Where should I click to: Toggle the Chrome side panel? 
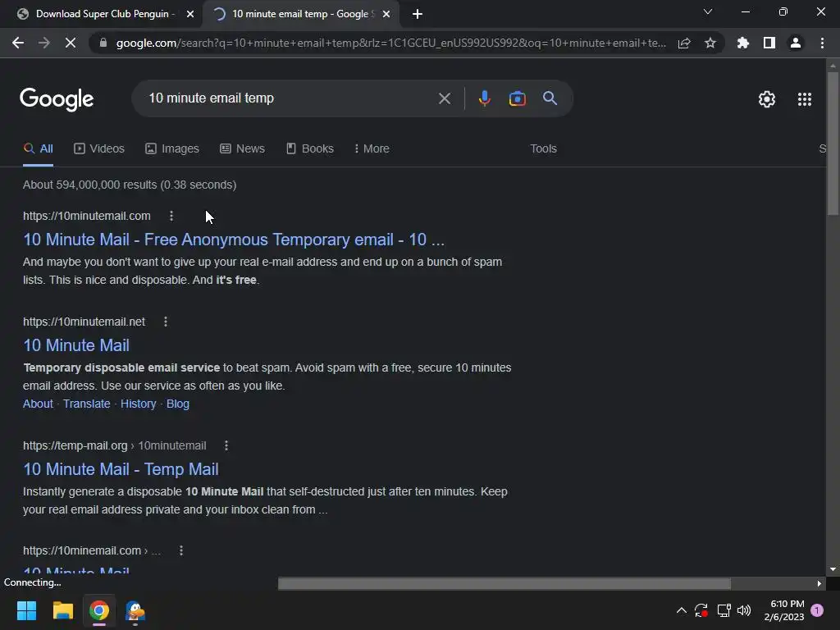pyautogui.click(x=769, y=43)
